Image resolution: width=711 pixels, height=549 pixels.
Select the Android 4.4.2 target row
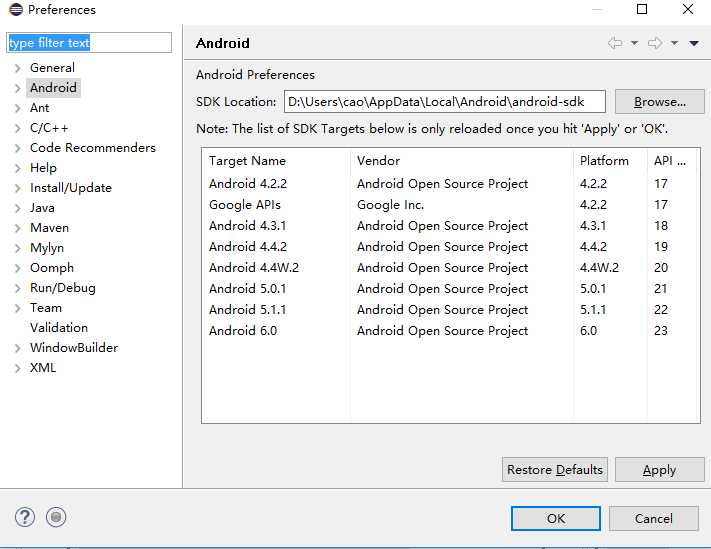click(x=451, y=247)
